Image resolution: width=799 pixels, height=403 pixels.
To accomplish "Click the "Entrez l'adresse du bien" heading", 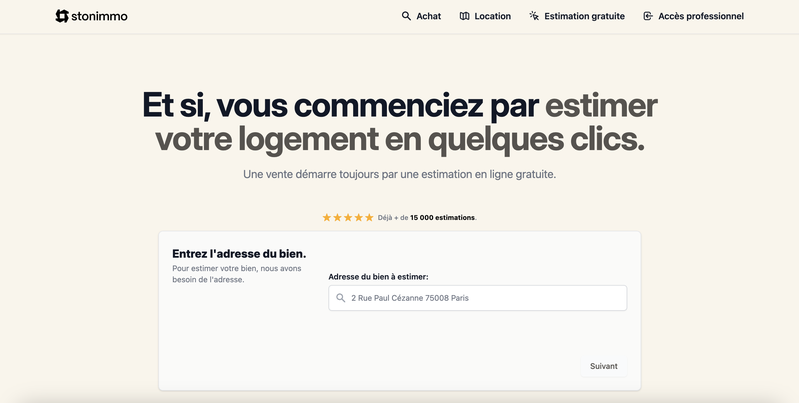I will [239, 253].
